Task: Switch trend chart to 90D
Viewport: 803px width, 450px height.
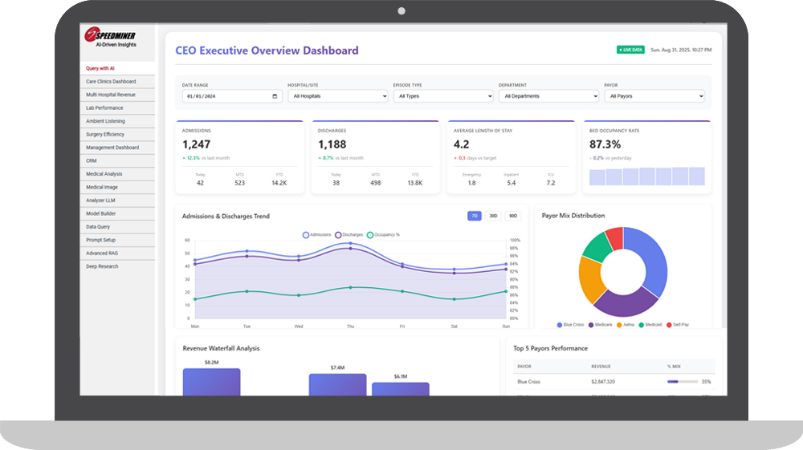Action: [512, 216]
